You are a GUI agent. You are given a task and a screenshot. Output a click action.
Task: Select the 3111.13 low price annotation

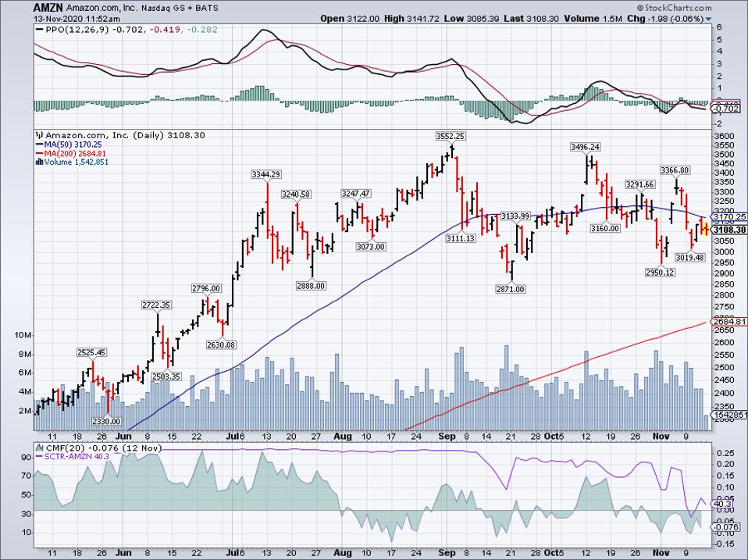point(461,238)
